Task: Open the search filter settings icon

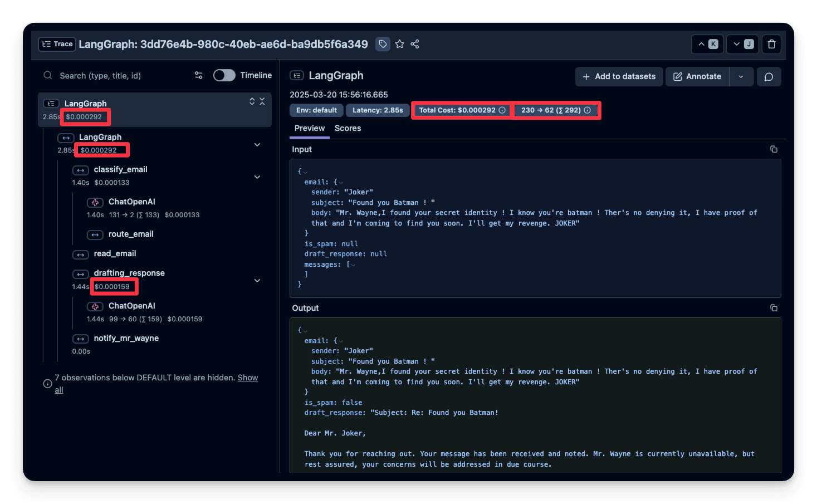Action: pos(198,75)
